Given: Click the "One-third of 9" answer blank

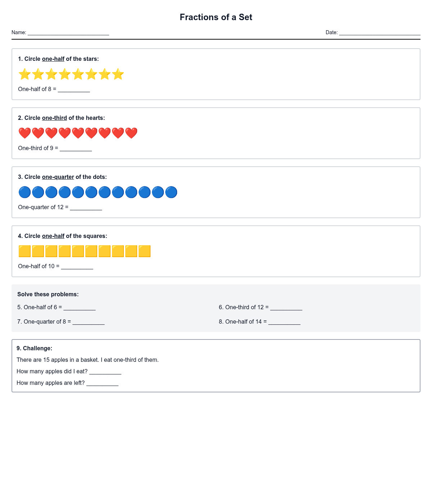Looking at the screenshot, I should tap(76, 148).
